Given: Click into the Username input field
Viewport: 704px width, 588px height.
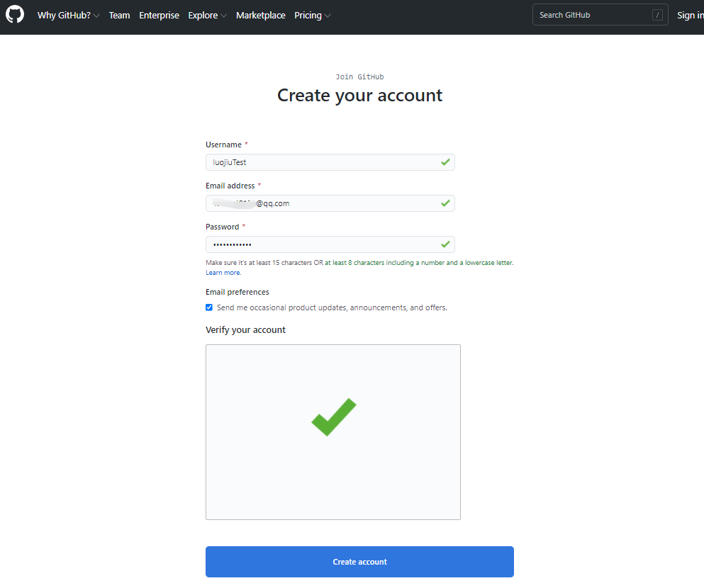Looking at the screenshot, I should coord(323,162).
